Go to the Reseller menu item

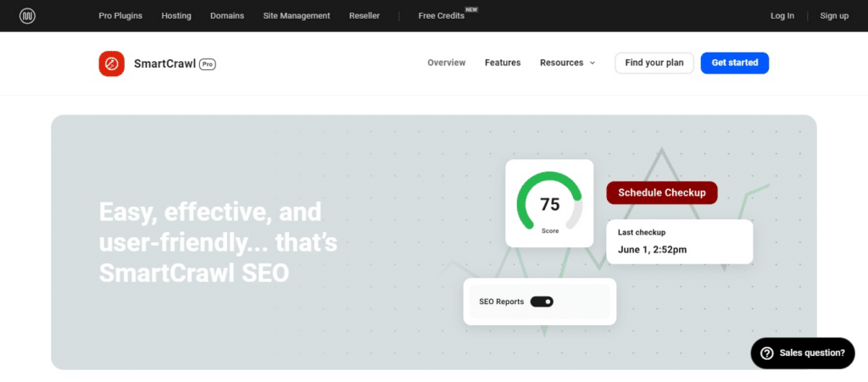tap(364, 16)
